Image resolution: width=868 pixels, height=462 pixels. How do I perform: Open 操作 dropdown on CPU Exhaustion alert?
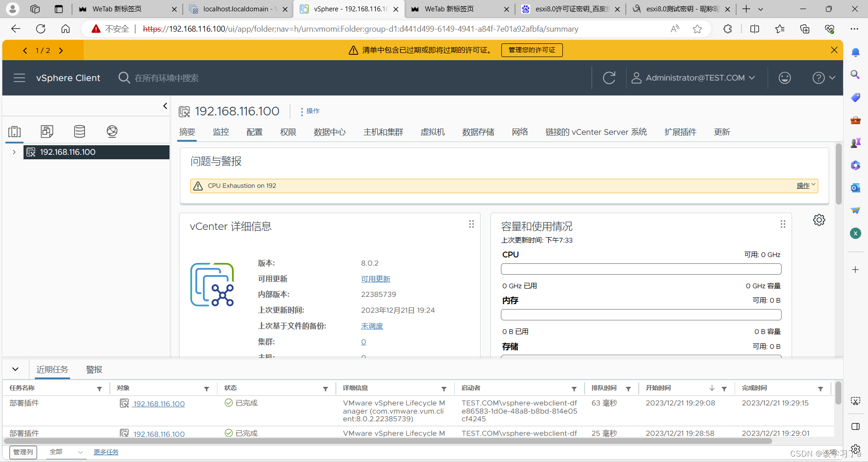tap(806, 186)
